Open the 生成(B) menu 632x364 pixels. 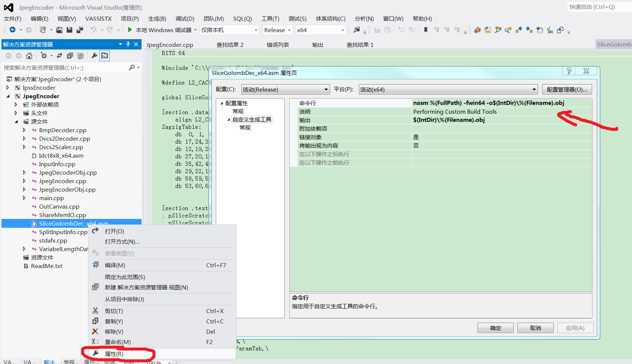point(157,18)
